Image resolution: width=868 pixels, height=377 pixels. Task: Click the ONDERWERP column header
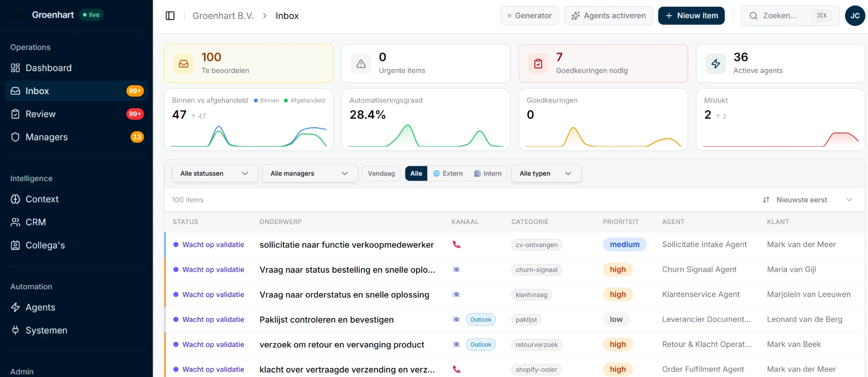(280, 222)
